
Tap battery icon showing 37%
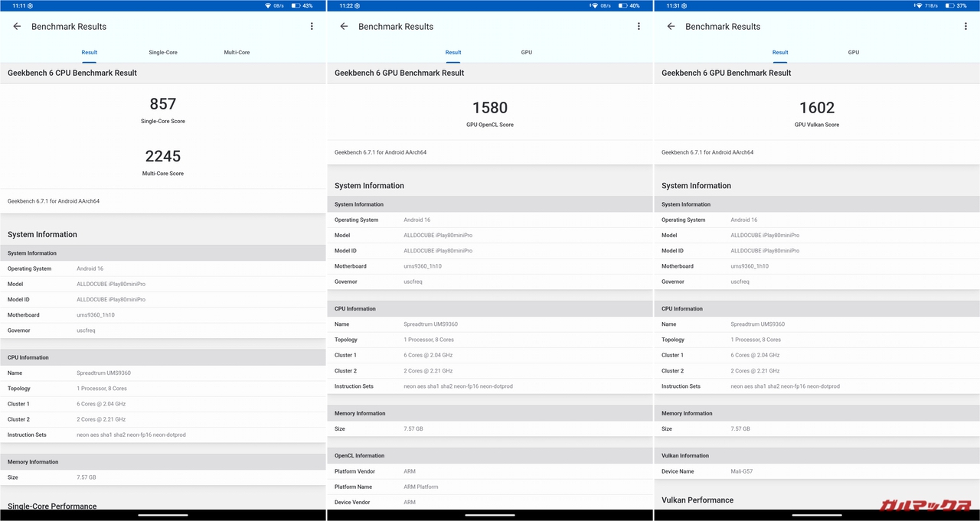click(949, 5)
